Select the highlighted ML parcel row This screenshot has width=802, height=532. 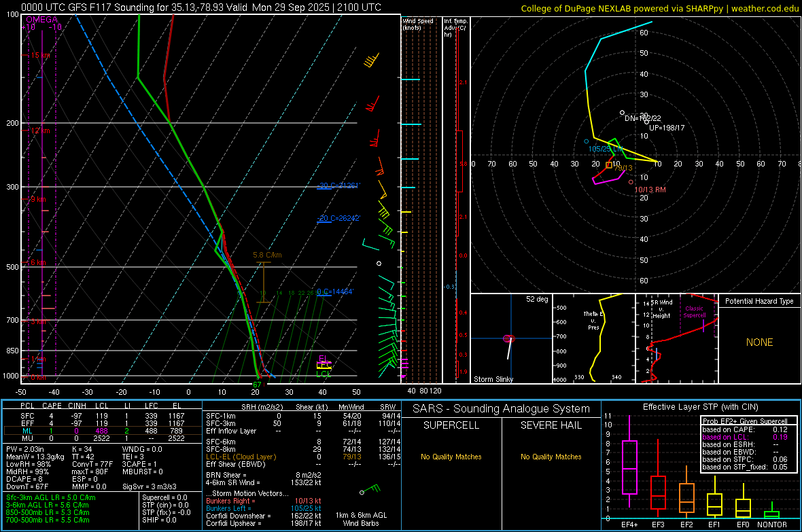pyautogui.click(x=101, y=431)
